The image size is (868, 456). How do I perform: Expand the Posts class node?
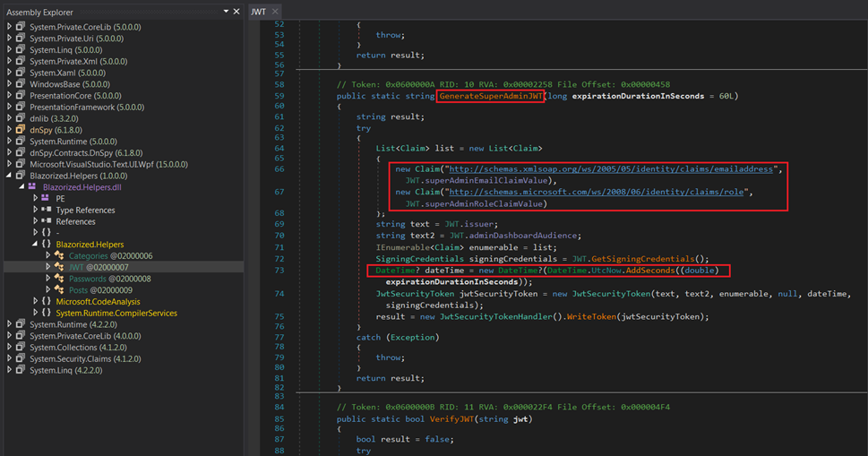(48, 290)
